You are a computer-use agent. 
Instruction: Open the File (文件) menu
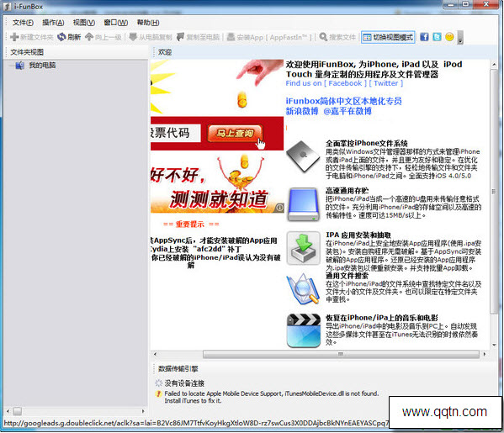pyautogui.click(x=23, y=23)
